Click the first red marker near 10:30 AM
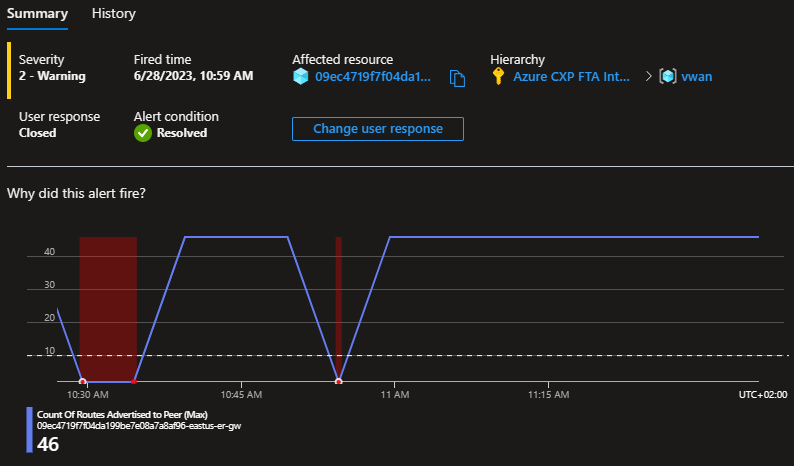Image resolution: width=794 pixels, height=466 pixels. [83, 381]
